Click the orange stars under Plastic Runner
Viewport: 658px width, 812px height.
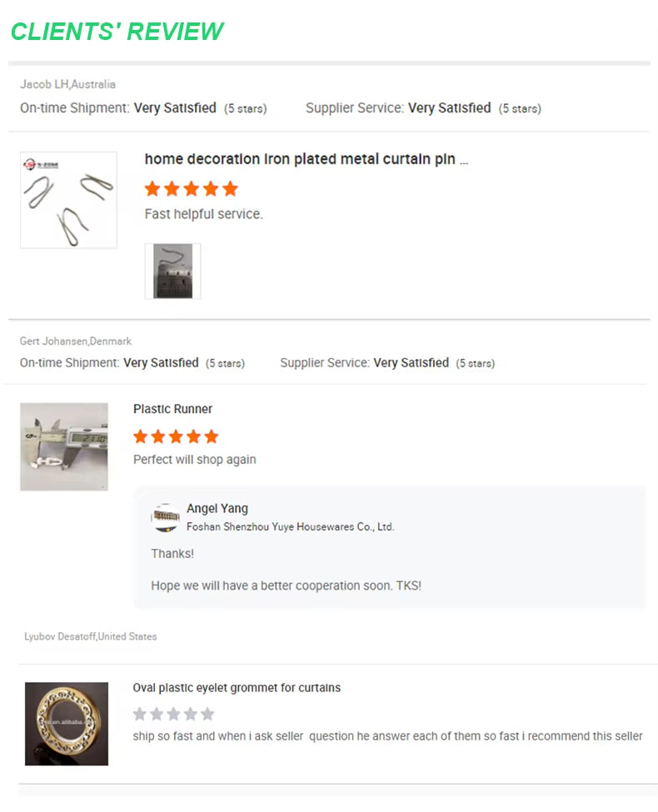pyautogui.click(x=176, y=436)
